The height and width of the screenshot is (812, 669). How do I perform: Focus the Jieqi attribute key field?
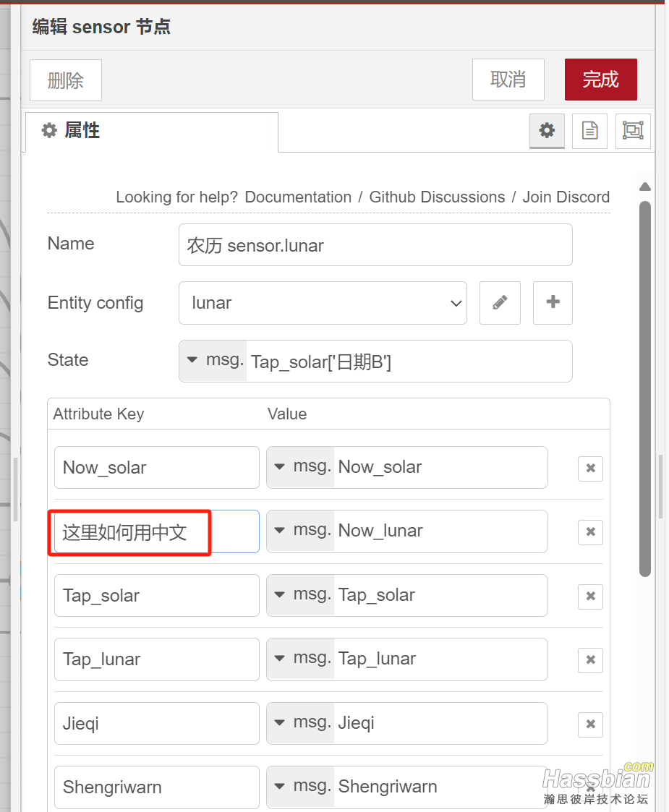157,724
